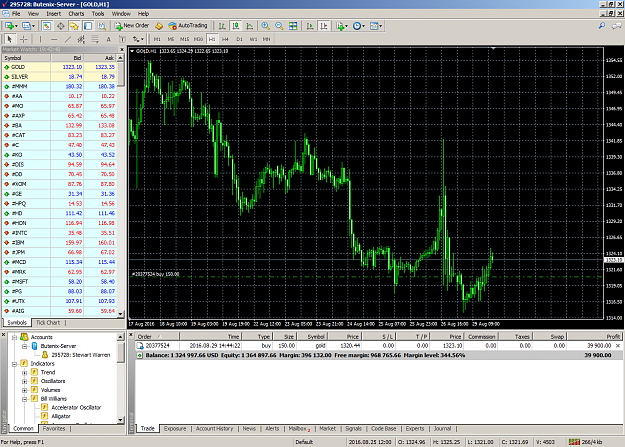Viewport: 625px width, 447px height.
Task: Open the Favorites tab in Navigator
Action: (x=54, y=429)
